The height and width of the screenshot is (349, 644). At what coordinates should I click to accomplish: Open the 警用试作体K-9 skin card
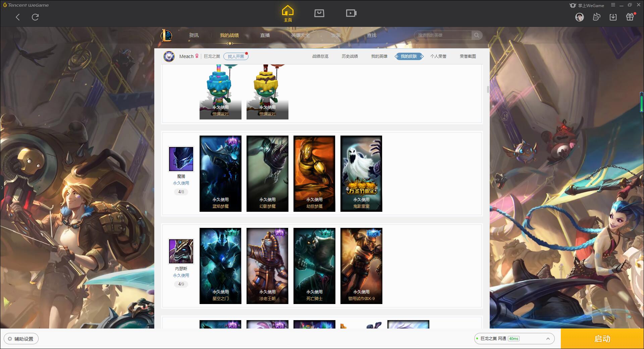[x=361, y=266]
